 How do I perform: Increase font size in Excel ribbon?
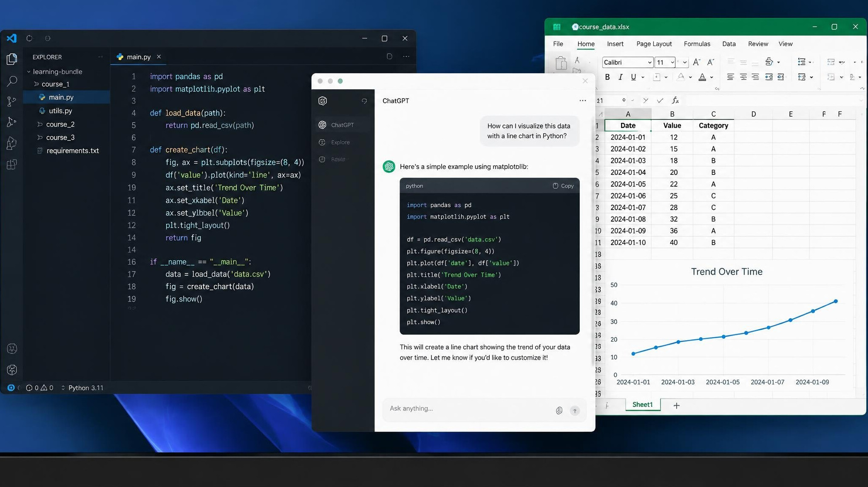(696, 62)
